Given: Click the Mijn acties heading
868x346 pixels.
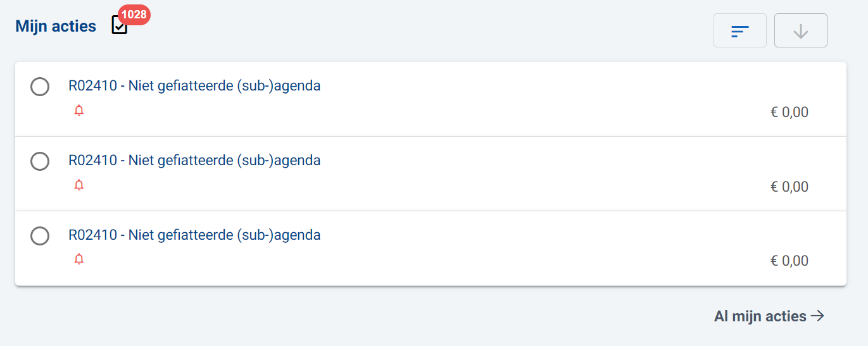Looking at the screenshot, I should [56, 27].
